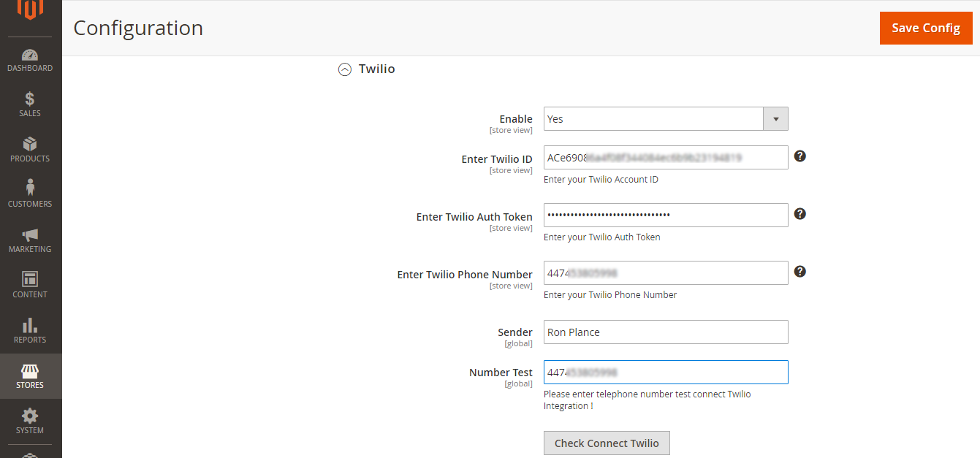This screenshot has width=980, height=458.
Task: Click help icon beside Twilio ID field
Action: (800, 156)
